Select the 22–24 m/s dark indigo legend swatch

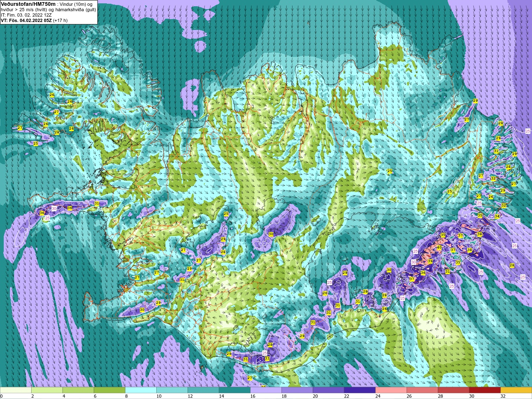(x=360, y=390)
